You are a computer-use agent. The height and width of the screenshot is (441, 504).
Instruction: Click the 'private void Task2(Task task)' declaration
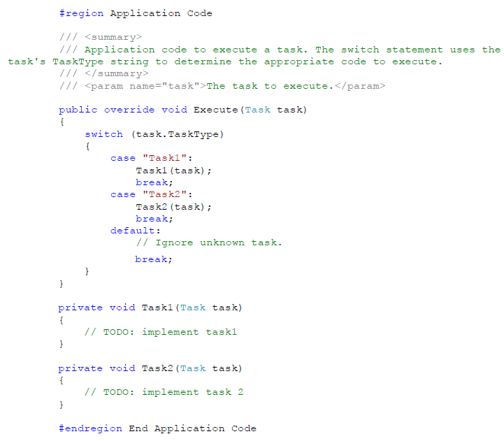tap(150, 368)
